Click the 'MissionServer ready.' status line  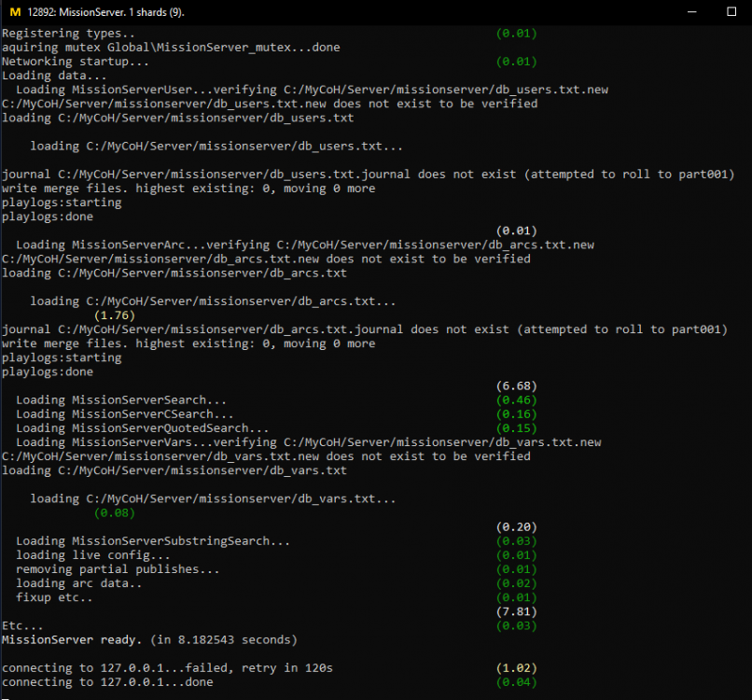(x=149, y=639)
